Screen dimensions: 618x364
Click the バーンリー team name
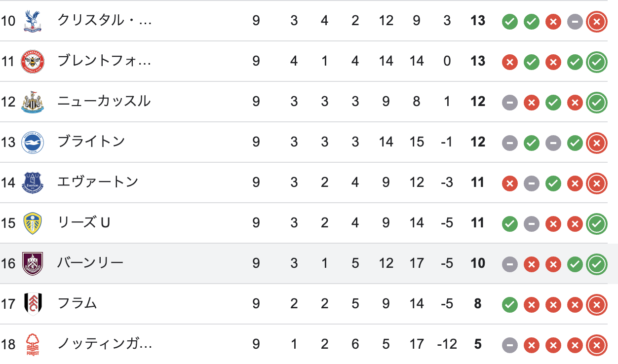[x=90, y=263]
